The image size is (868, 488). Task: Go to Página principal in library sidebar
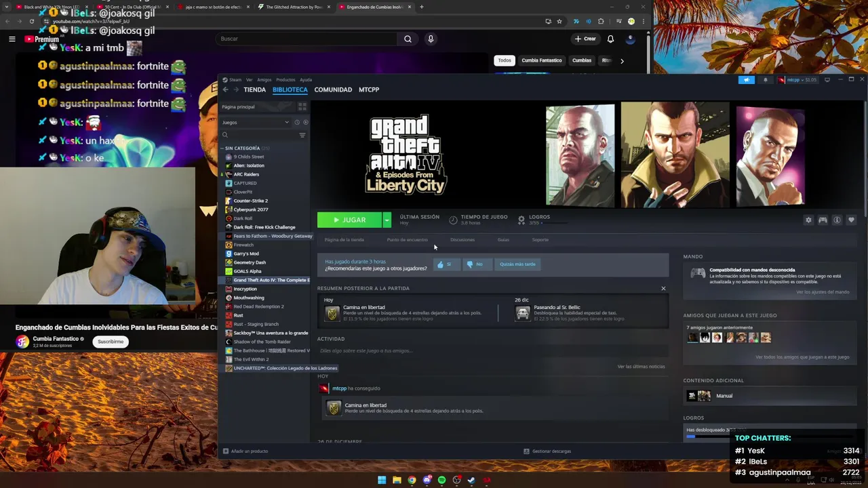238,106
